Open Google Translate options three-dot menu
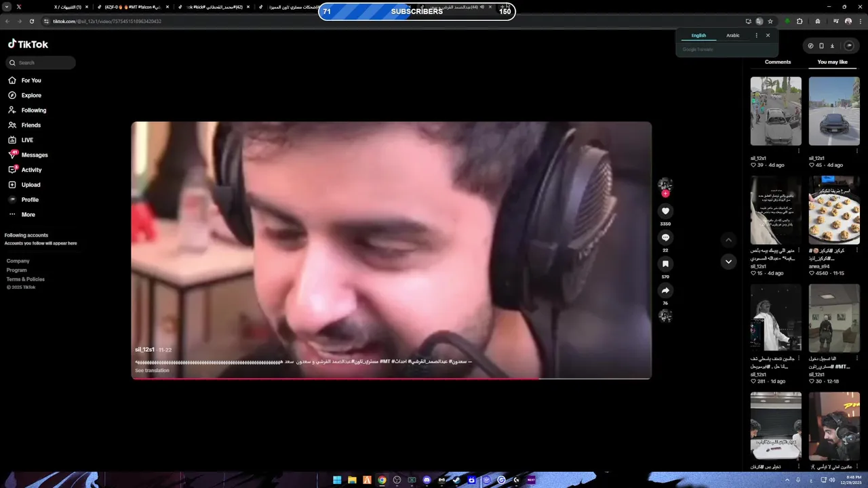 coord(757,35)
